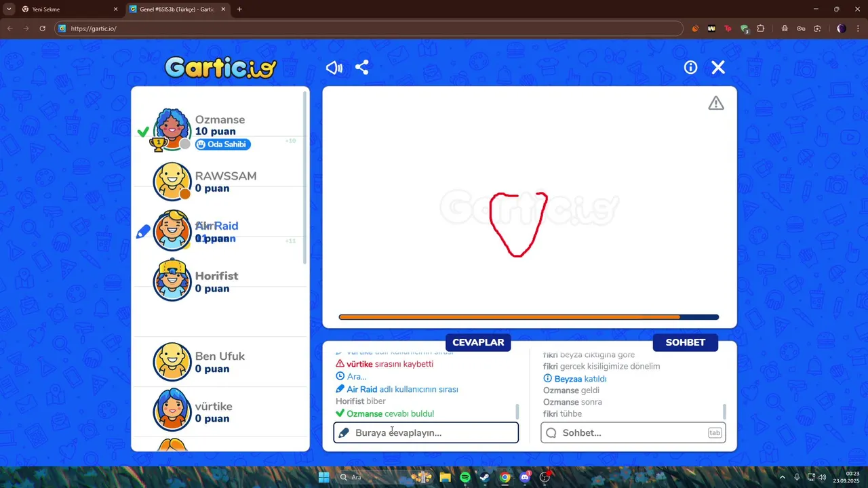The width and height of the screenshot is (868, 488).
Task: Click the 'Ara...' log entry
Action: (351, 376)
